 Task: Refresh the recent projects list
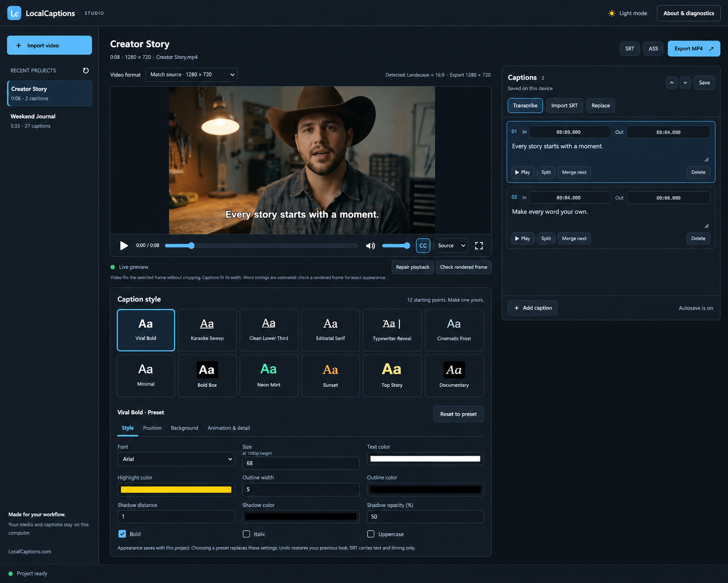86,71
